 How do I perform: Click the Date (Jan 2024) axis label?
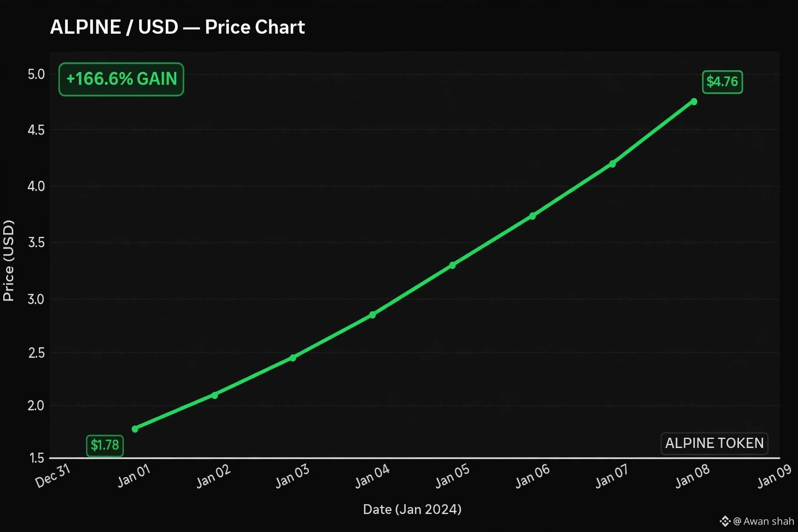click(x=412, y=510)
